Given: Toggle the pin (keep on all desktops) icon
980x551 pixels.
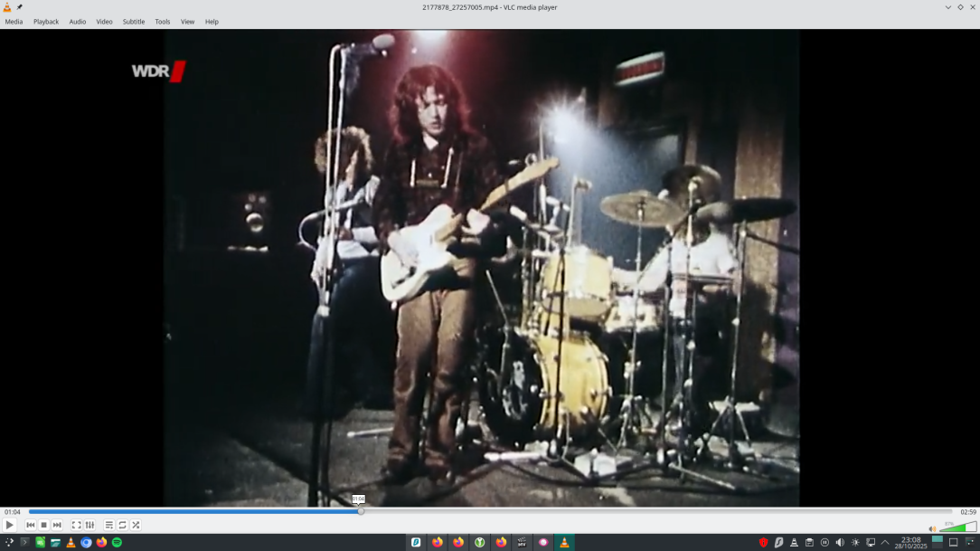Looking at the screenshot, I should (x=19, y=7).
